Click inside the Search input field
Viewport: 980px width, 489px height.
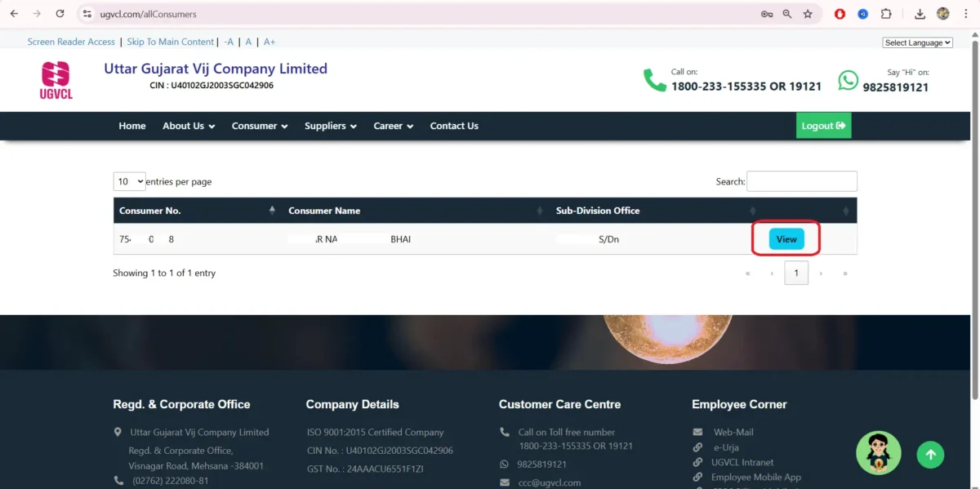click(x=801, y=181)
